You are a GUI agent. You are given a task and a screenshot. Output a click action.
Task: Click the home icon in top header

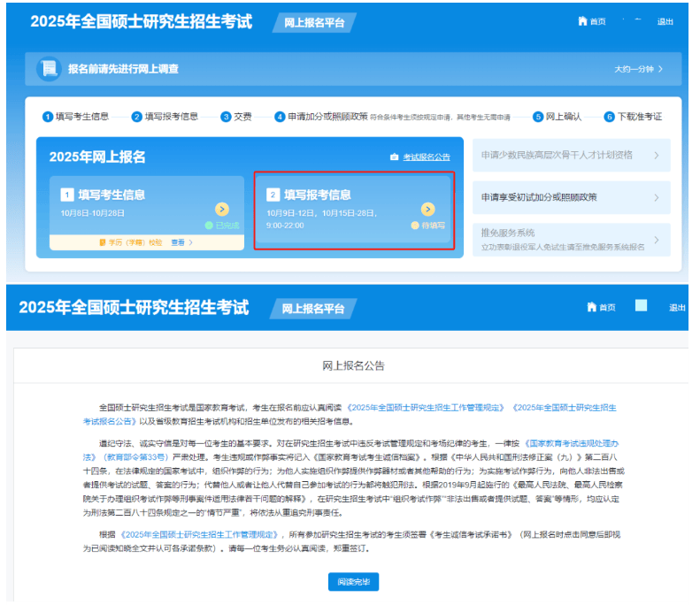[582, 21]
